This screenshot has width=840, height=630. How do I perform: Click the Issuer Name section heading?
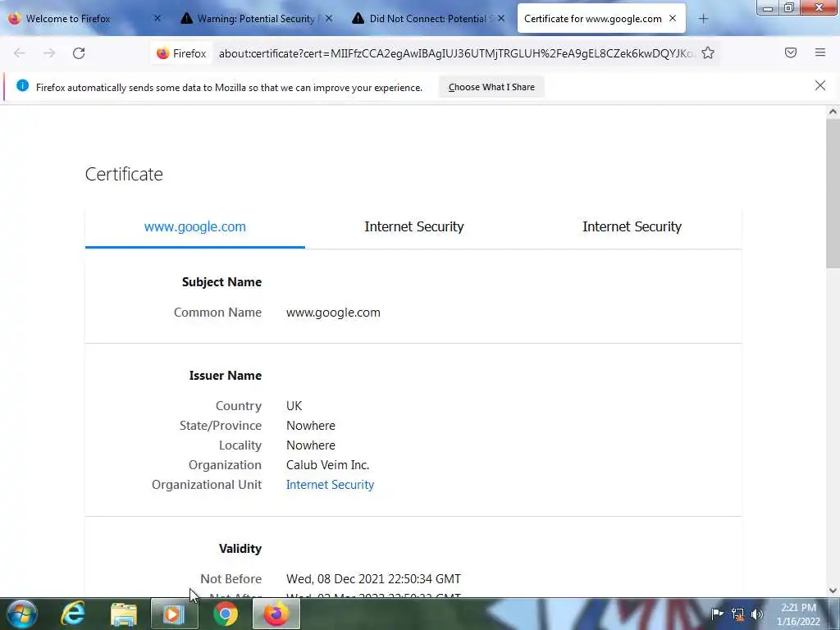tap(226, 375)
